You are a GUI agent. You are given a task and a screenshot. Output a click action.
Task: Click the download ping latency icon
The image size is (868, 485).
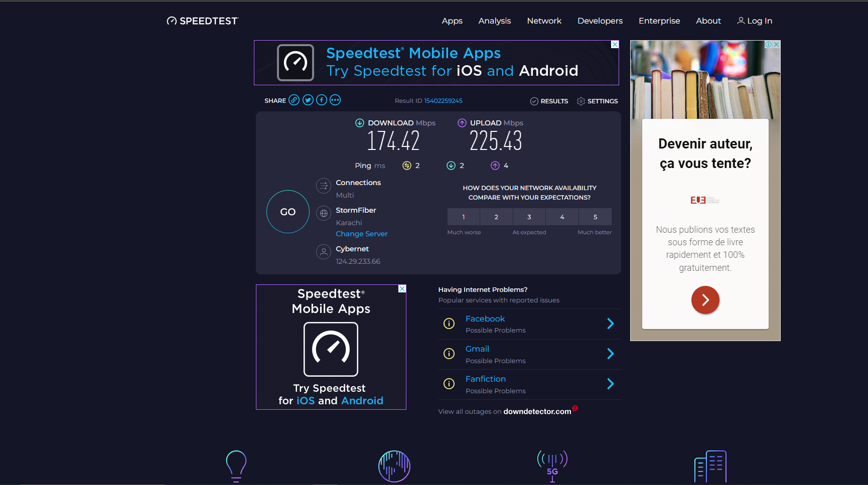point(451,166)
